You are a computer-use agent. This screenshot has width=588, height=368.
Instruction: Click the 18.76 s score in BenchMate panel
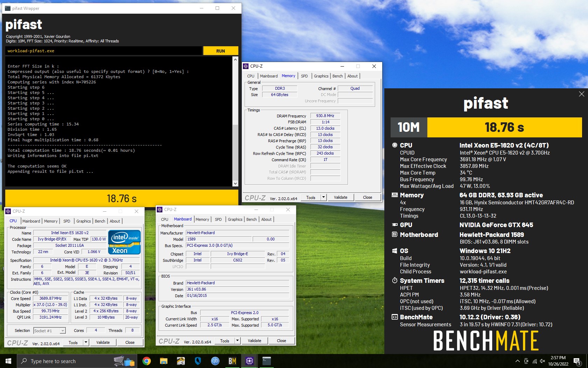[504, 127]
